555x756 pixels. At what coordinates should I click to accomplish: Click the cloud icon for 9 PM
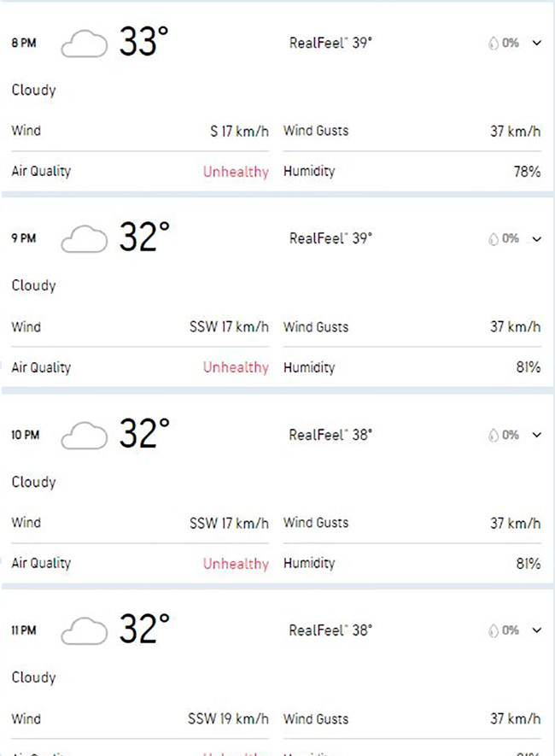85,239
